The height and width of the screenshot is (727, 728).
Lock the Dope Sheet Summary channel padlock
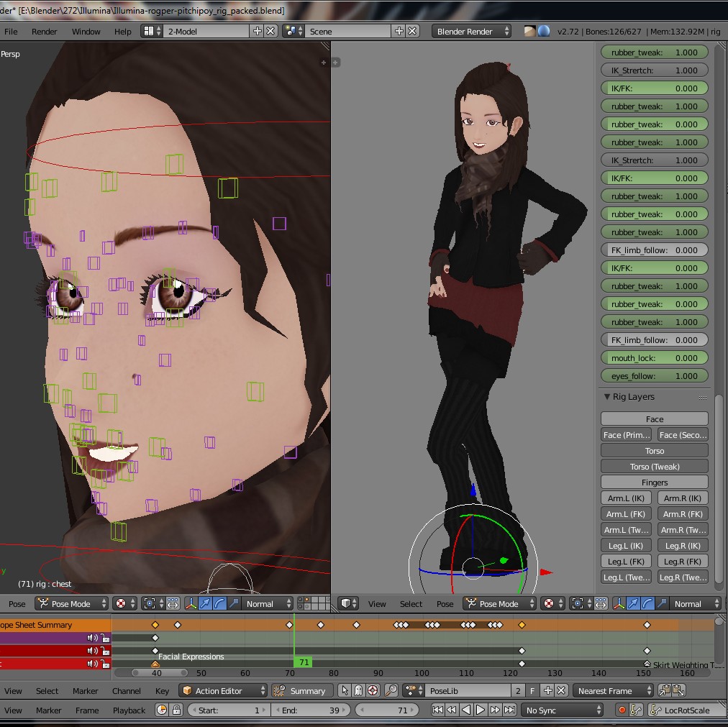click(106, 626)
